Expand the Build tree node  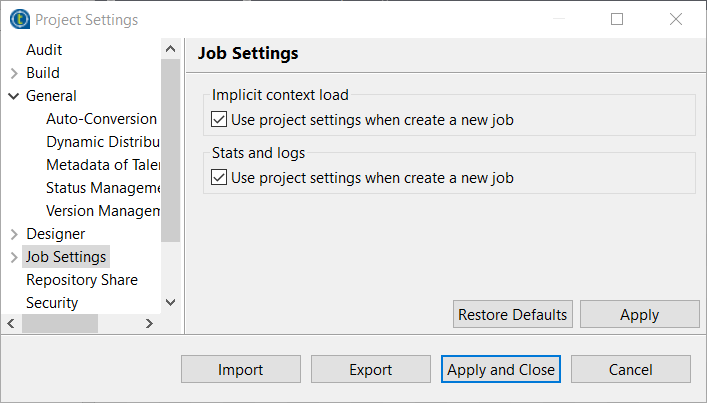tap(14, 73)
